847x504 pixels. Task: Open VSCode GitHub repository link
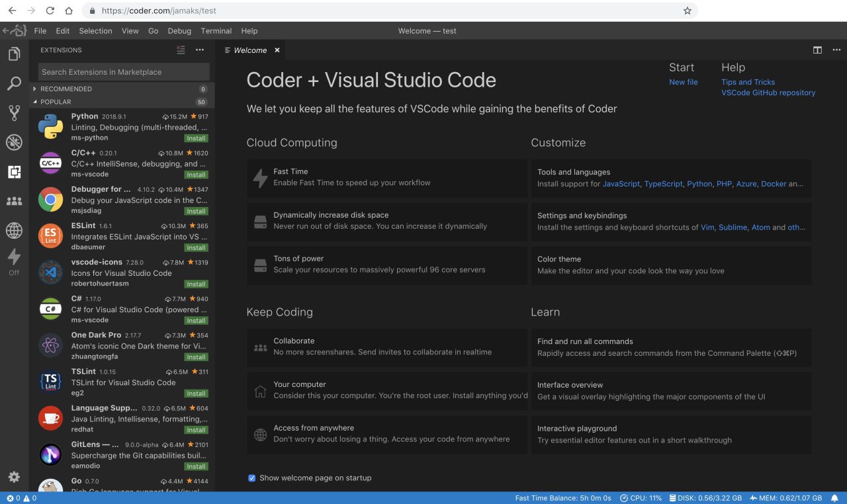tap(768, 93)
